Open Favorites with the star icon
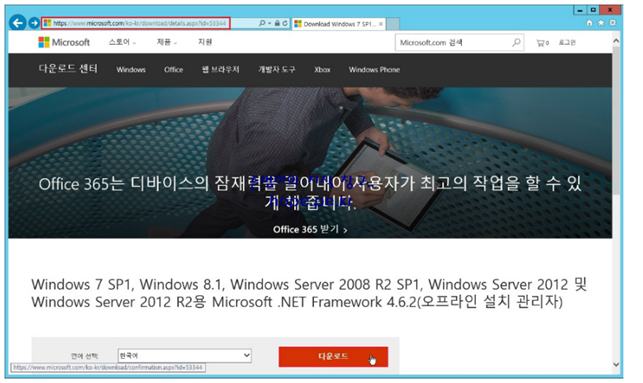The height and width of the screenshot is (383, 643). click(601, 23)
